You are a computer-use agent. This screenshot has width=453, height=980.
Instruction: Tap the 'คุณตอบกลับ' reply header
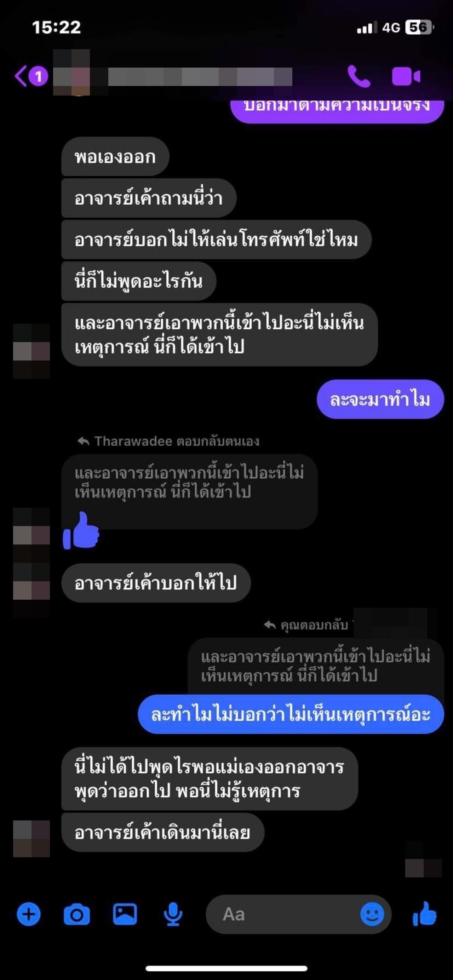click(x=306, y=625)
